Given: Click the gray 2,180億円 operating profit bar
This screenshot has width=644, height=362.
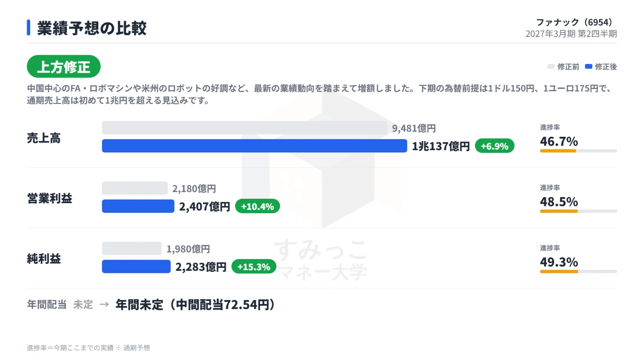Looking at the screenshot, I should (135, 188).
